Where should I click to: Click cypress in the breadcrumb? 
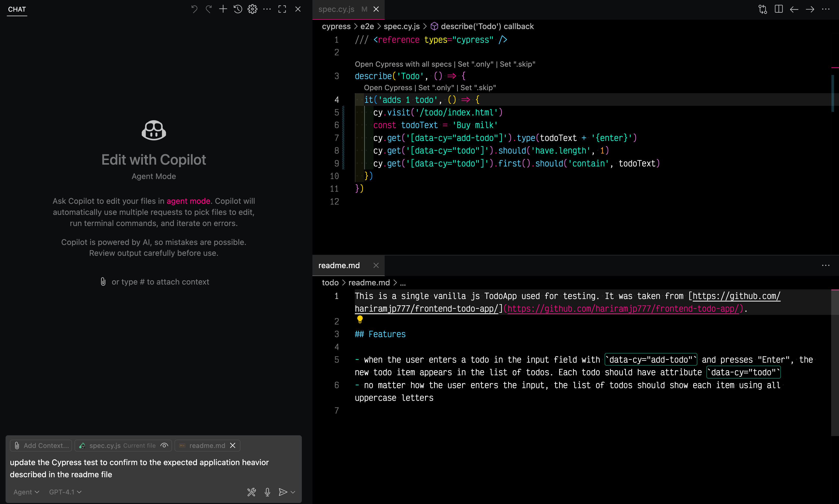click(336, 27)
